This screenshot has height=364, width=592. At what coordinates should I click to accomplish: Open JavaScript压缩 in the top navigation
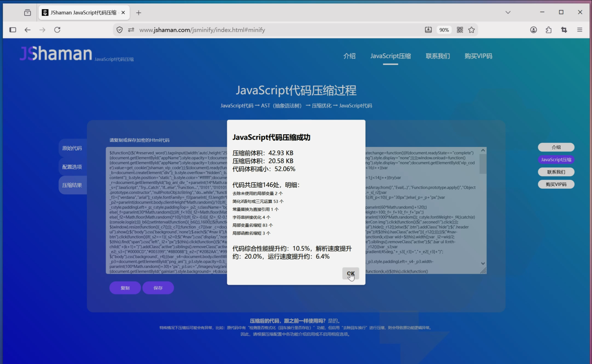[x=390, y=56]
